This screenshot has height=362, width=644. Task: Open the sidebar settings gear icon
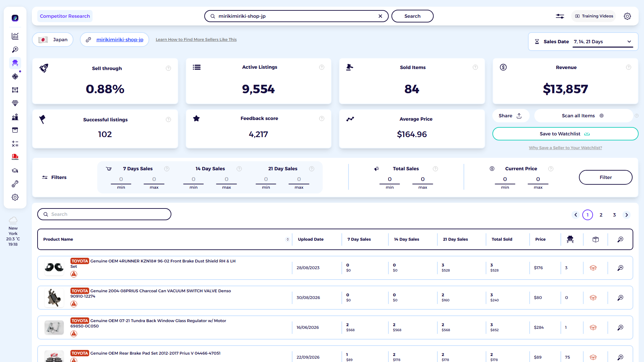(x=15, y=197)
